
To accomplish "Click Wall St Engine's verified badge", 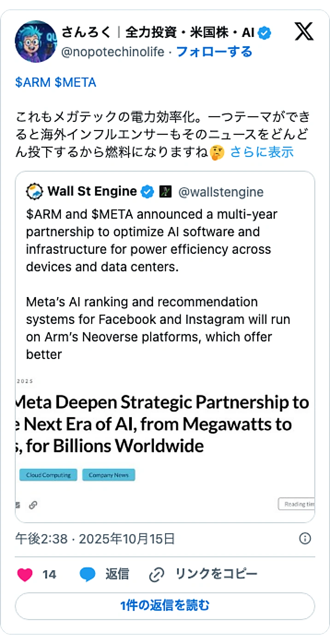I will pyautogui.click(x=147, y=191).
